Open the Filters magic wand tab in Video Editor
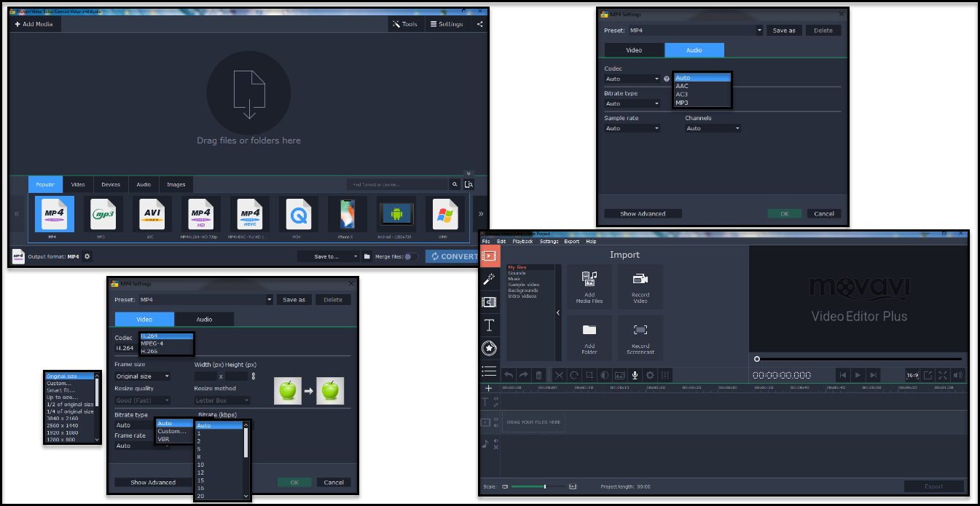 tap(489, 278)
